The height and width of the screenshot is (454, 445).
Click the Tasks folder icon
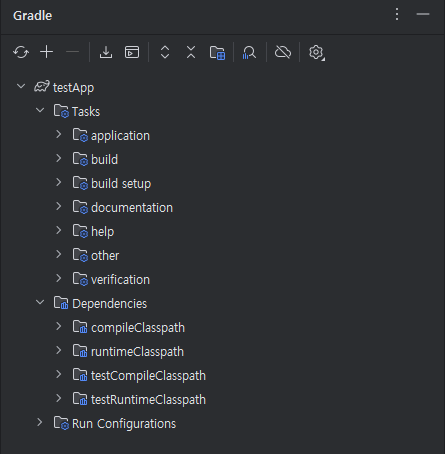pyautogui.click(x=61, y=111)
